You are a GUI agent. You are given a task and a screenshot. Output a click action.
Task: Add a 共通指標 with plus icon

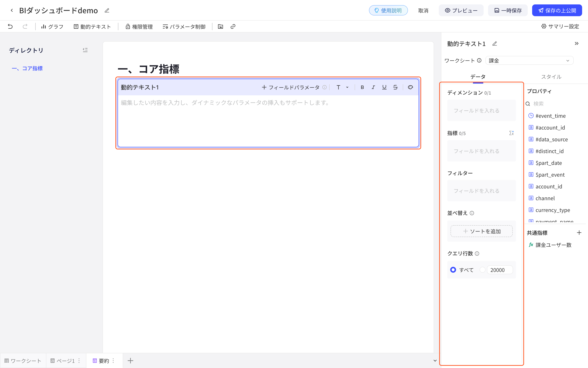click(x=579, y=233)
